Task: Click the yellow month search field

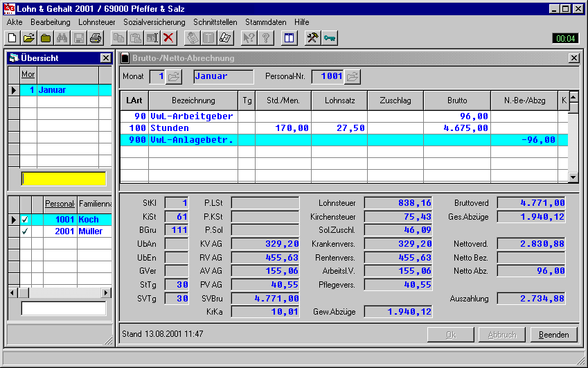Action: tap(64, 179)
